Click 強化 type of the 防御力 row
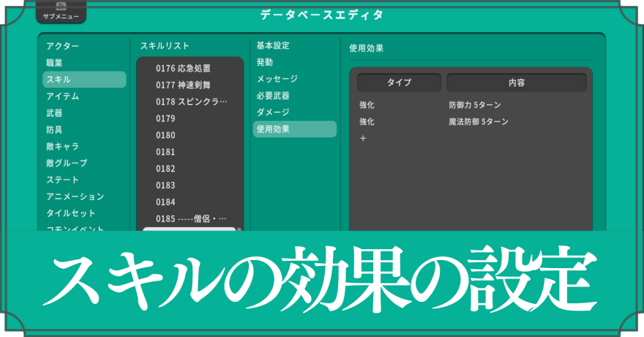Screen dimensions: 644x337 367,105
